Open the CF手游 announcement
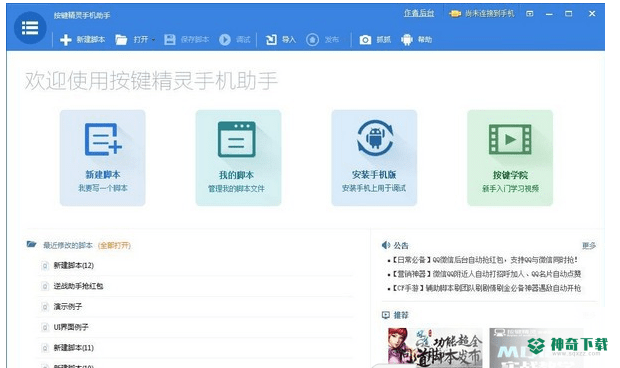The width and height of the screenshot is (620, 368). 486,288
